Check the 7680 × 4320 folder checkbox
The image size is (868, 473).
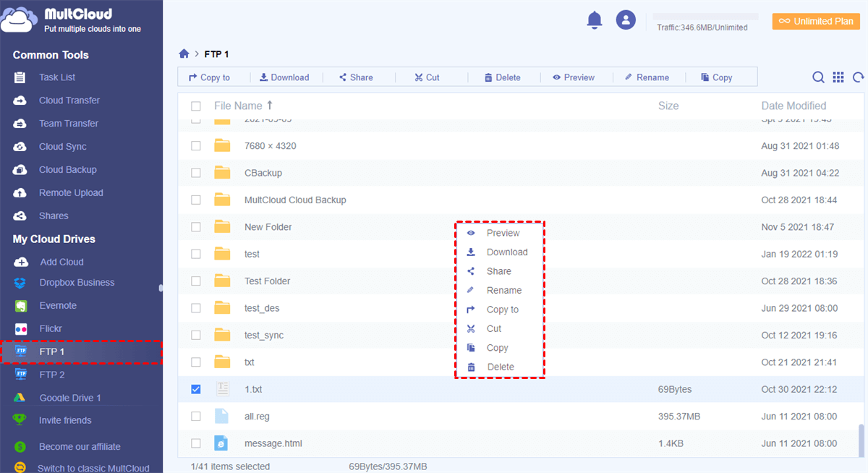[x=196, y=146]
